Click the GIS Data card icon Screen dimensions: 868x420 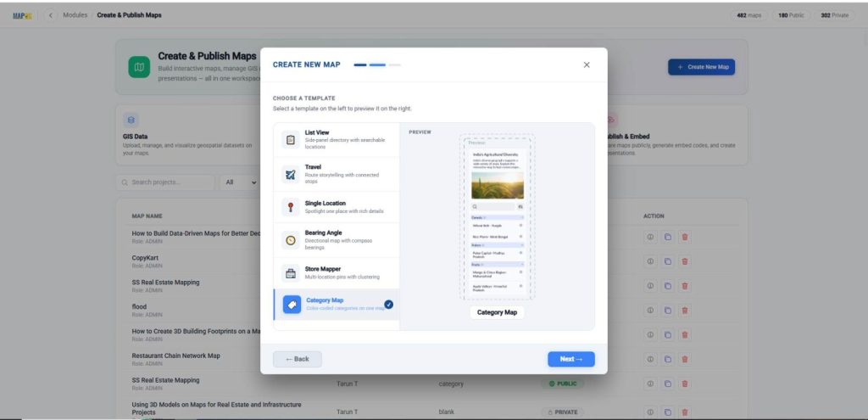(x=131, y=120)
